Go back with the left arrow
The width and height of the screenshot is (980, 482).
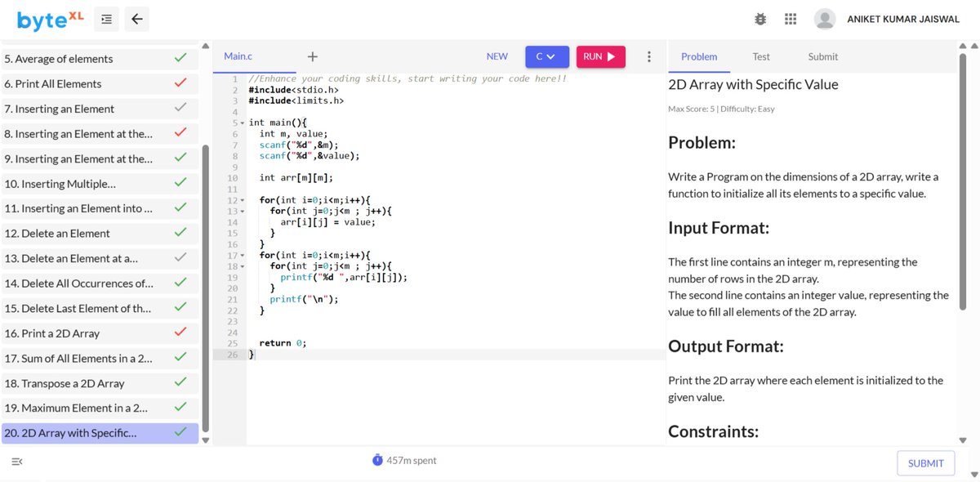pyautogui.click(x=137, y=20)
